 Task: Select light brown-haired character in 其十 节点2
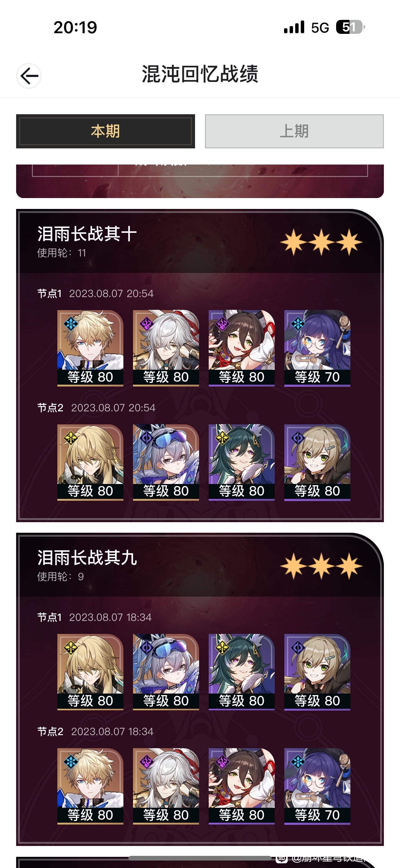317,462
